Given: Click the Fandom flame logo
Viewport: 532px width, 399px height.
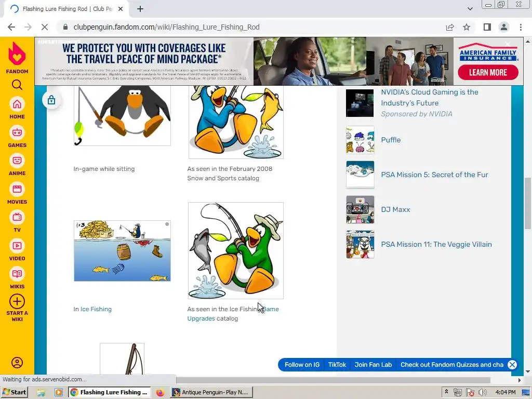Looking at the screenshot, I should (x=17, y=54).
